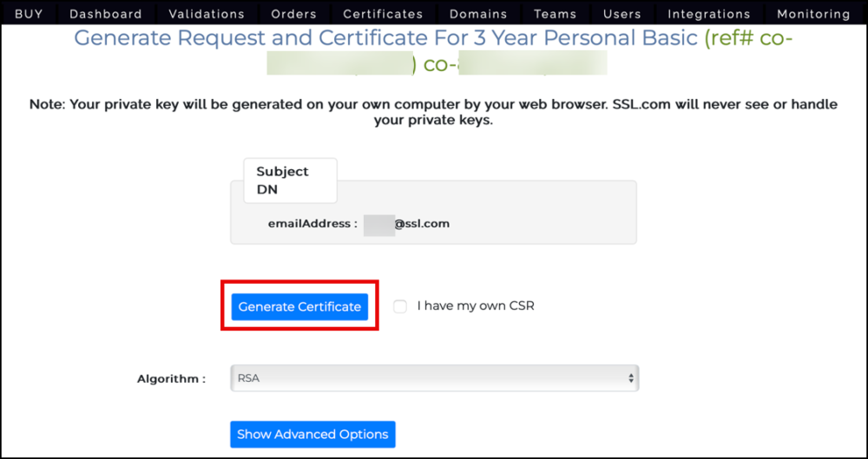This screenshot has width=868, height=459.
Task: Expand the Algorithm dropdown showing RSA
Action: [434, 378]
